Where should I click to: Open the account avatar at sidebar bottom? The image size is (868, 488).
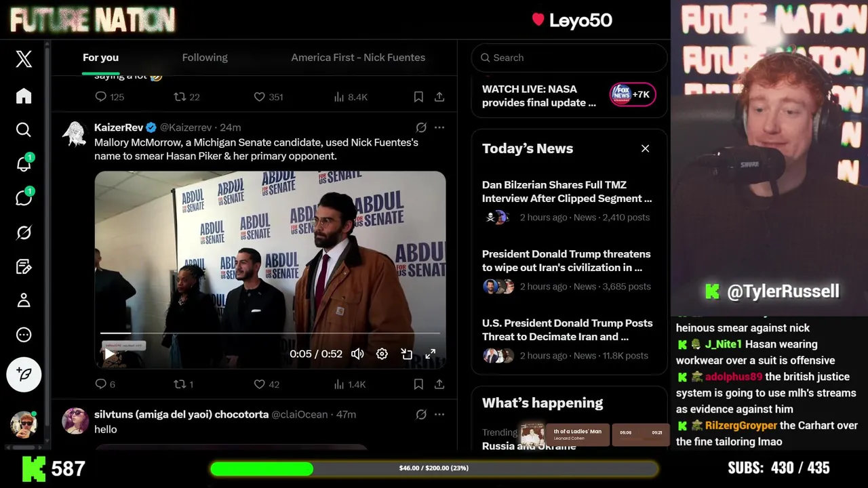click(x=24, y=424)
